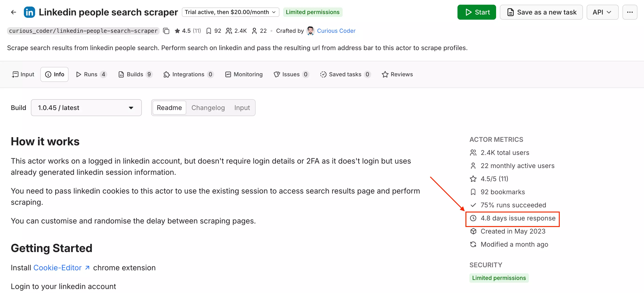Open the Integrations tab
Screen dimensions: 644x293
pyautogui.click(x=189, y=74)
